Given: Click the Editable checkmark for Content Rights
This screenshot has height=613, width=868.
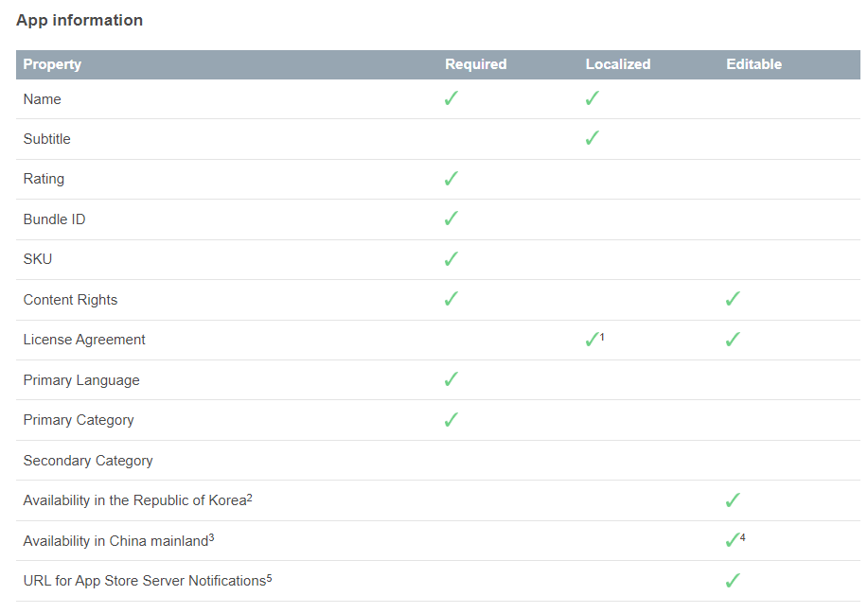Looking at the screenshot, I should [x=733, y=299].
